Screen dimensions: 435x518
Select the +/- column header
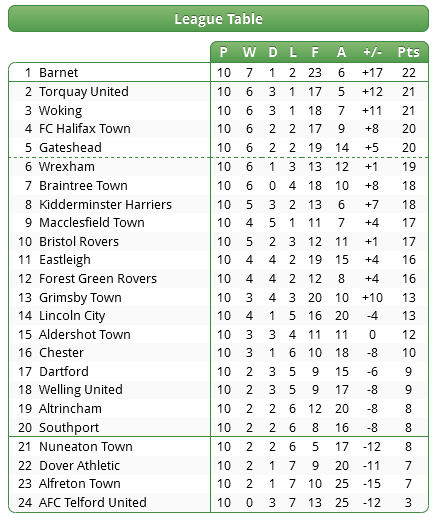tap(372, 52)
